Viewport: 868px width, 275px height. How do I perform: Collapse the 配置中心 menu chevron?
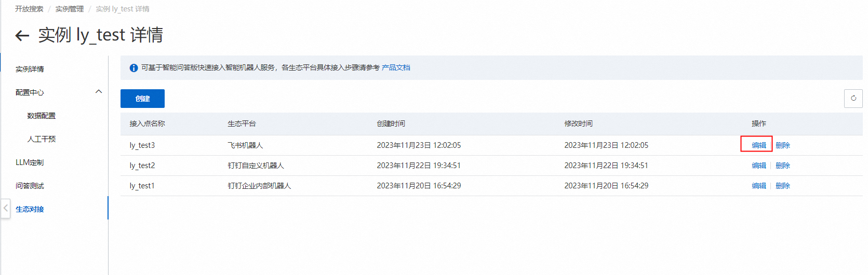pos(99,92)
